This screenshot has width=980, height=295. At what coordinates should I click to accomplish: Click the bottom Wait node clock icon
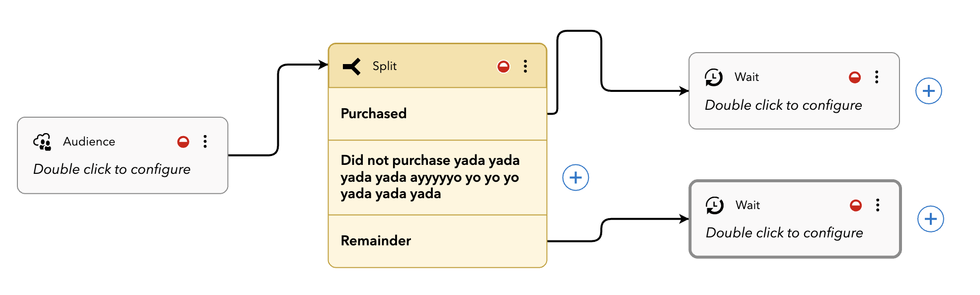[715, 205]
